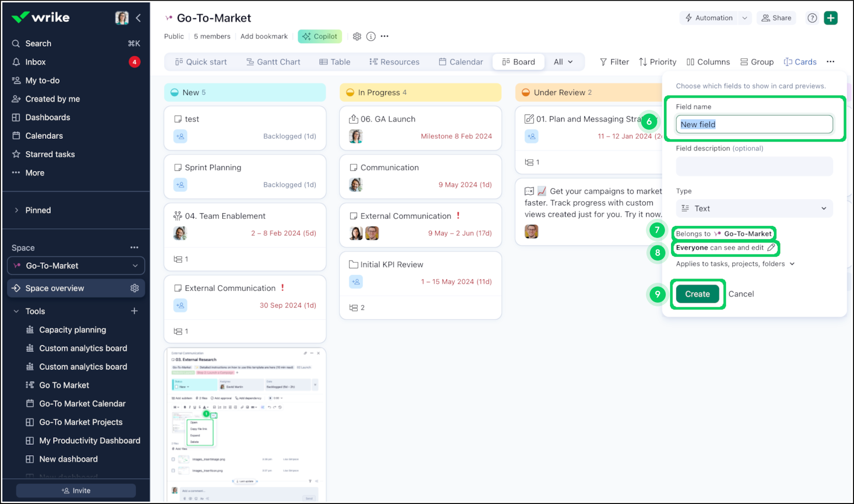Open the field Type dropdown
Screen dimensions: 854x504
click(754, 208)
